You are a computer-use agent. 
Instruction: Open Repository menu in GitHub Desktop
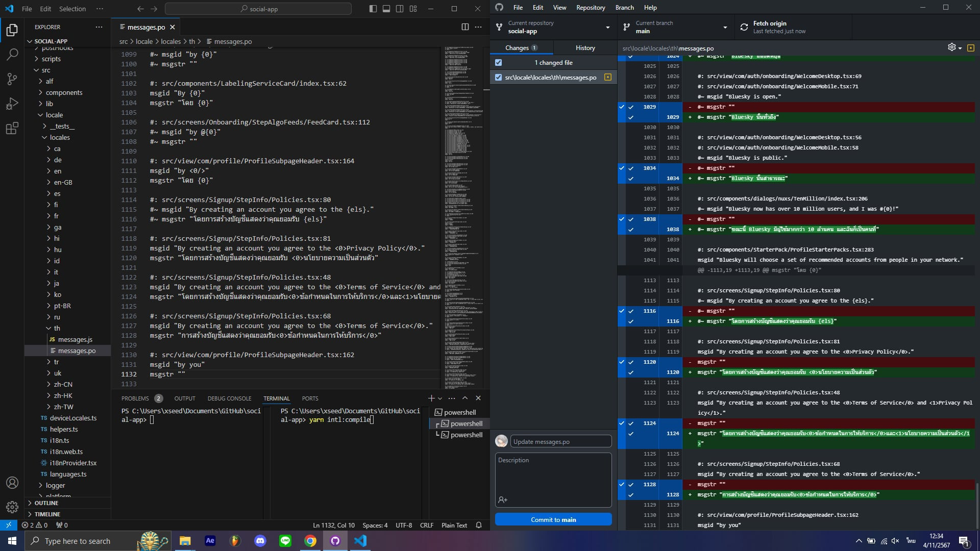point(591,8)
